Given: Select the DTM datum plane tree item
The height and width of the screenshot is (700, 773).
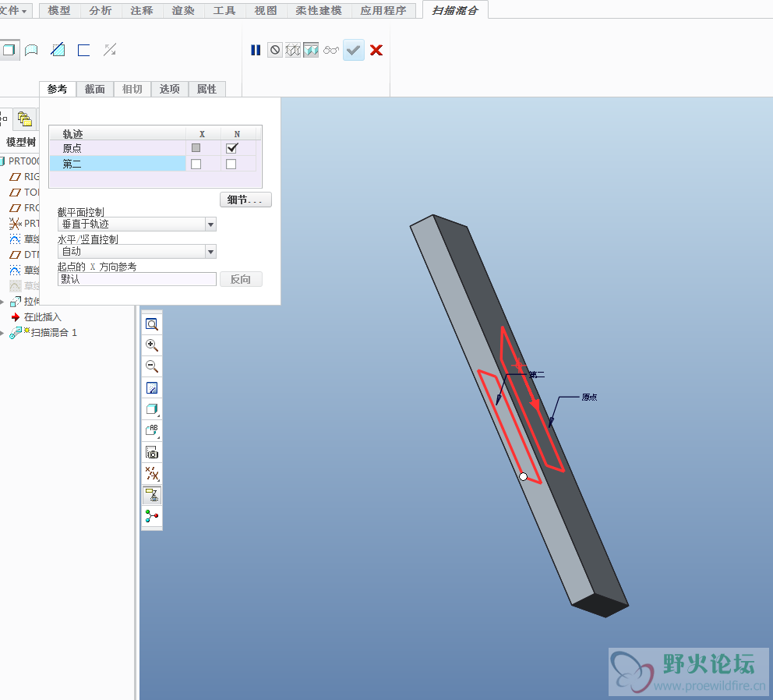Looking at the screenshot, I should 26,255.
